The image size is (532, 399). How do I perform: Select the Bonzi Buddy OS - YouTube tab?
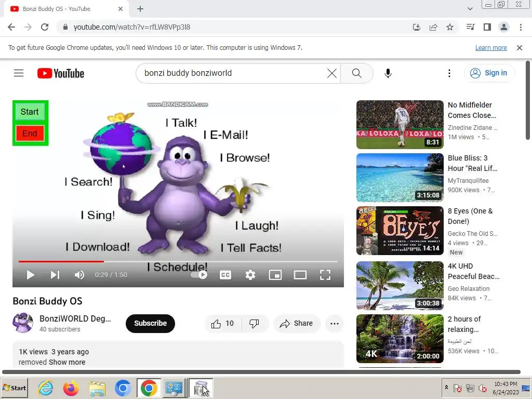tap(66, 9)
